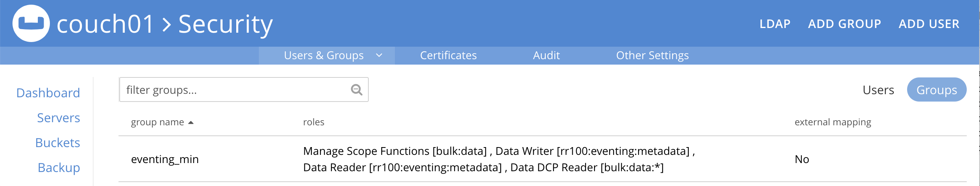
Task: Expand the Users & Groups dropdown chevron
Action: 379,55
